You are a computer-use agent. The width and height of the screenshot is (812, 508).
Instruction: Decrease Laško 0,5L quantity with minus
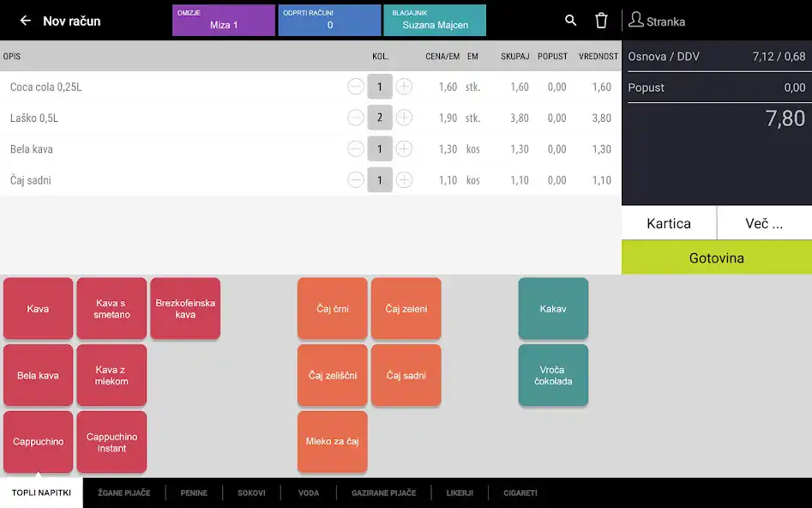pos(355,118)
